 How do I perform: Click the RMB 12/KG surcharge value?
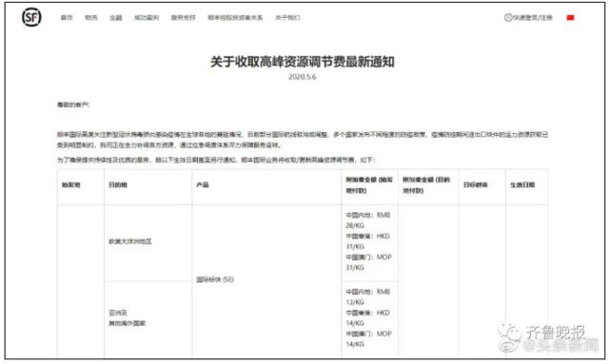coord(368,297)
